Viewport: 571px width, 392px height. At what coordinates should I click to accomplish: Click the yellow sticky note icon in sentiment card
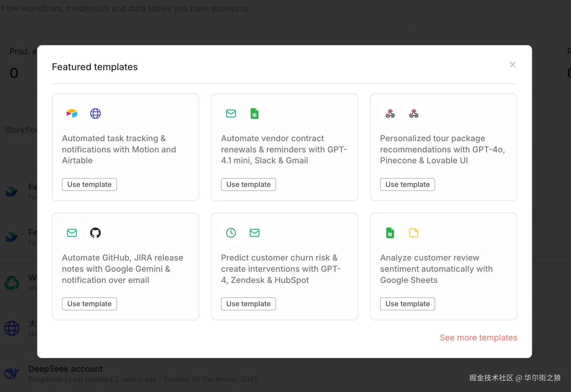click(x=414, y=233)
